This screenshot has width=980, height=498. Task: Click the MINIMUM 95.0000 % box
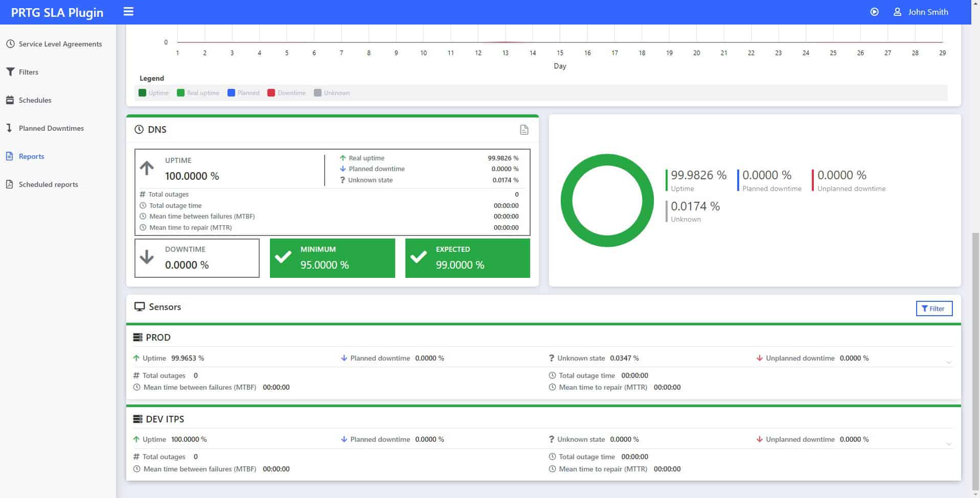[332, 258]
